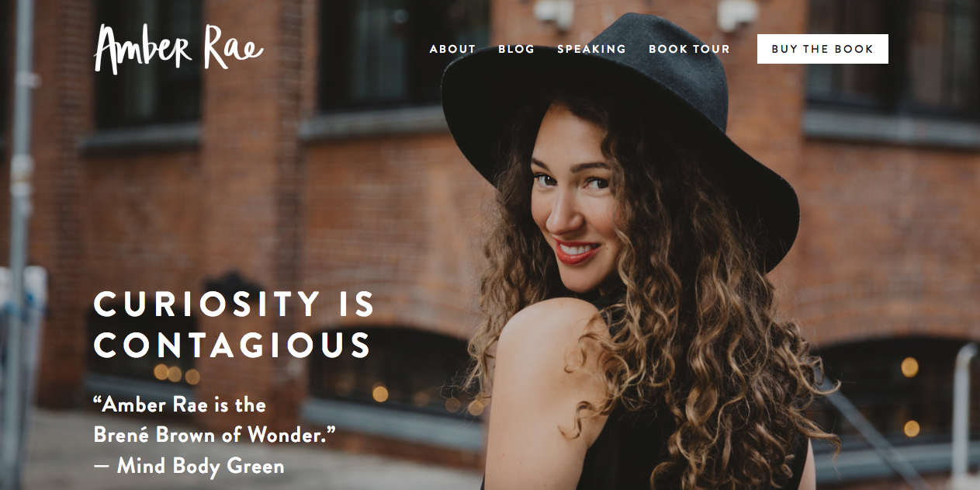980x490 pixels.
Task: Select BOOK TOUR in navigation
Action: click(x=689, y=49)
